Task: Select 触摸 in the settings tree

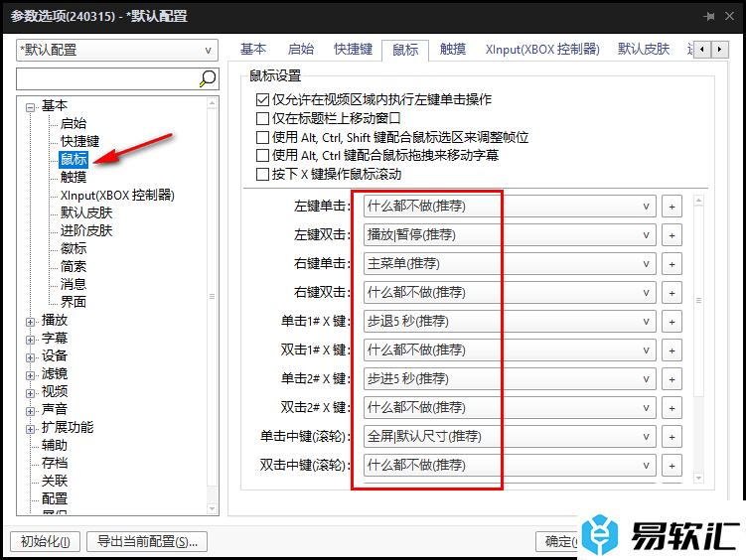Action: click(x=74, y=178)
